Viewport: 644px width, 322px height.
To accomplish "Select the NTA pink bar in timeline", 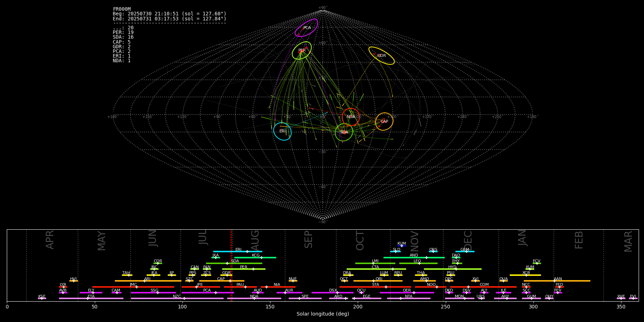I will pyautogui.click(x=409, y=298).
